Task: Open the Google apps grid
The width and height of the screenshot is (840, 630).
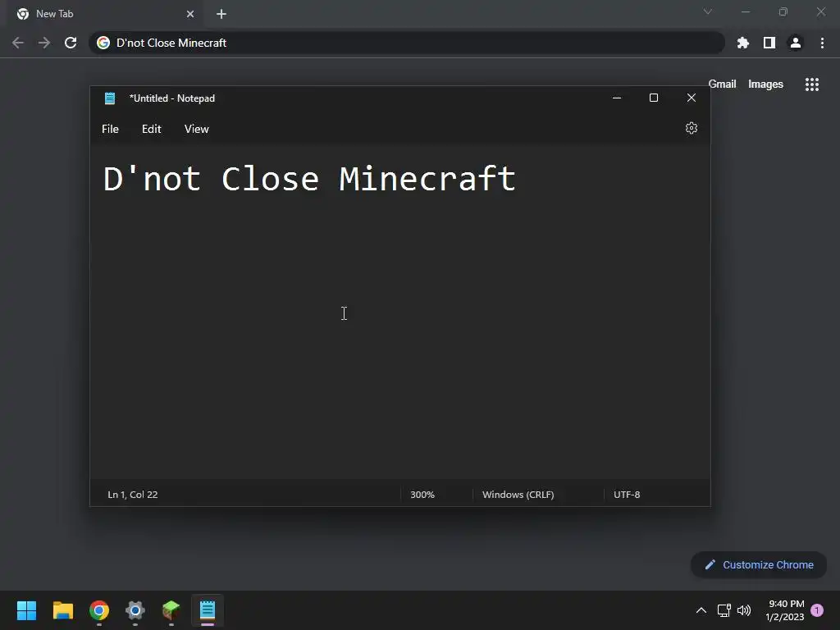Action: pos(811,84)
